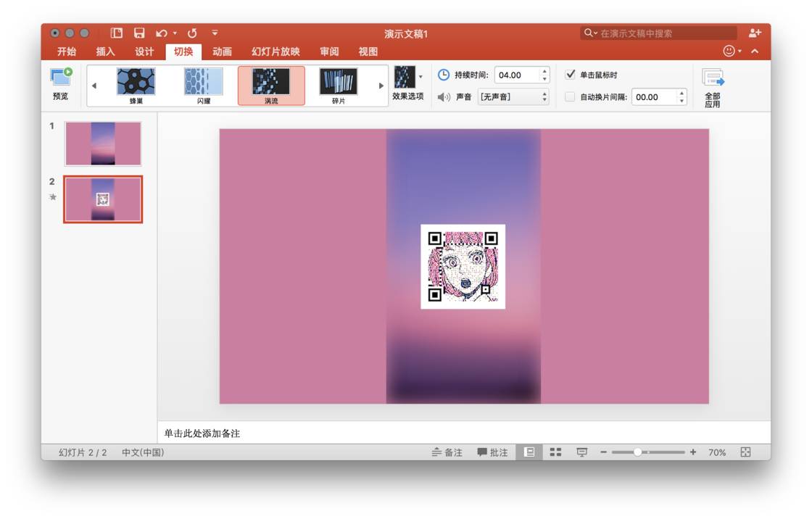Open the smiley feedback menu
Viewport: 812px width, 519px height.
(732, 51)
